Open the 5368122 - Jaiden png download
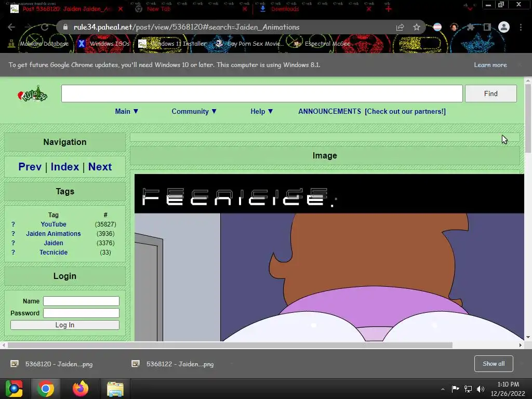532x399 pixels. click(172, 364)
